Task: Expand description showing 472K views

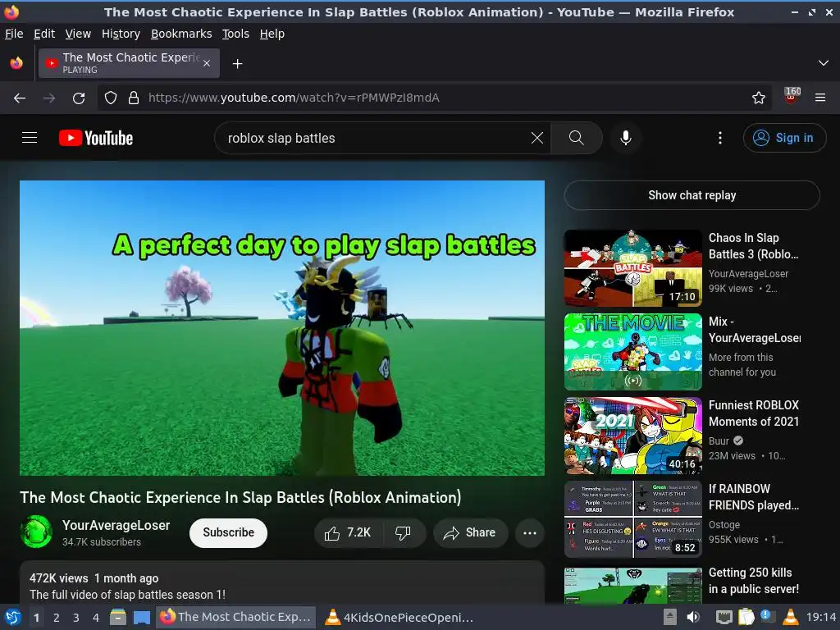Action: (282, 583)
